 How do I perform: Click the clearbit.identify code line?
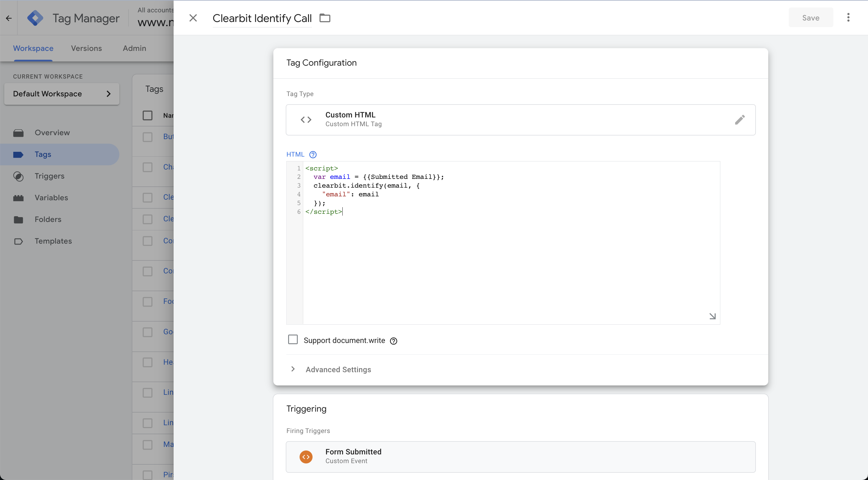[366, 185]
